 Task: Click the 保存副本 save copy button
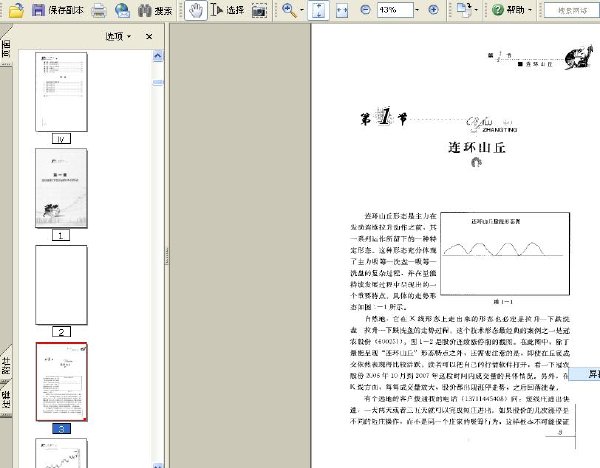tap(57, 10)
